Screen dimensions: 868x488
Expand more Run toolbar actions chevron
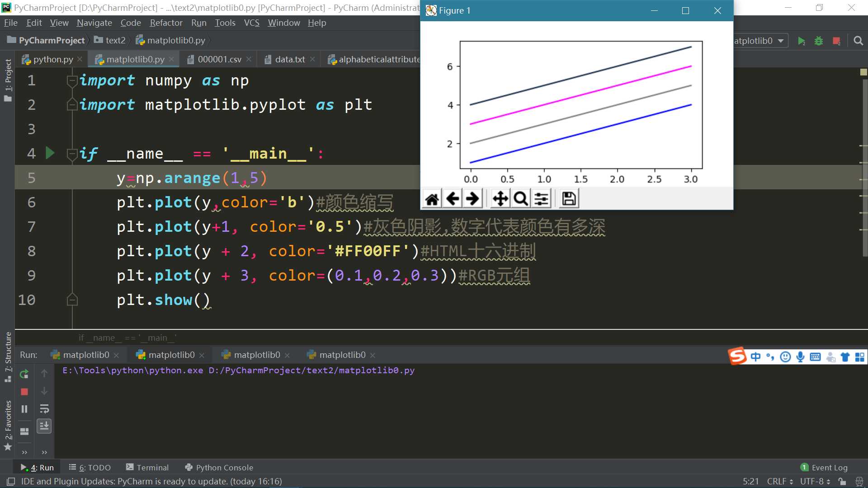point(24,452)
